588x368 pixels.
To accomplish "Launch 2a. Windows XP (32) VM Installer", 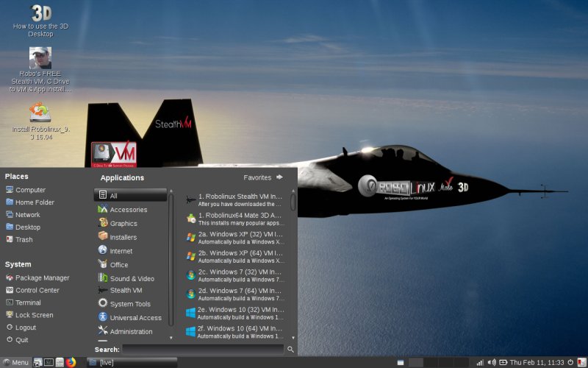I will [235, 238].
